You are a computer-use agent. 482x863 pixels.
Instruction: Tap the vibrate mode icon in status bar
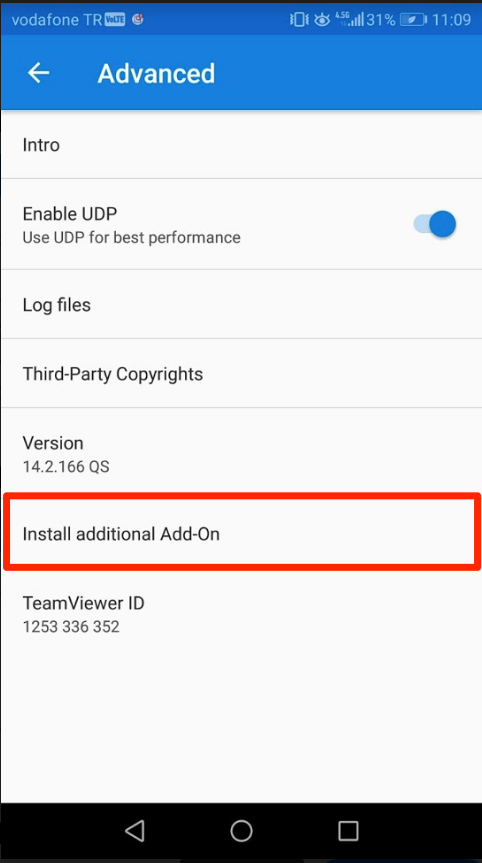tap(299, 20)
